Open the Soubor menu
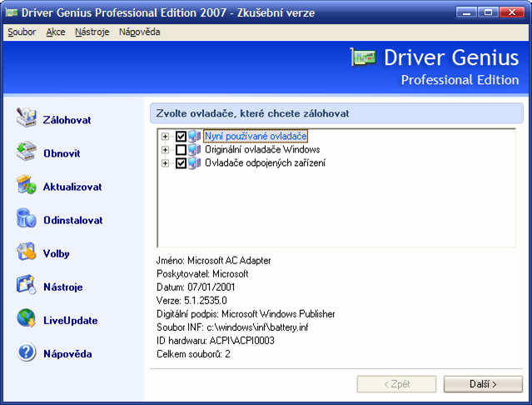Screen dimensions: 532x405 [x=22, y=32]
